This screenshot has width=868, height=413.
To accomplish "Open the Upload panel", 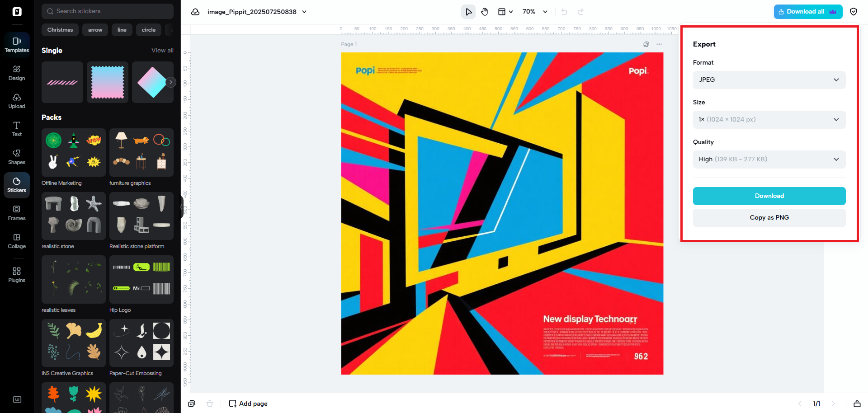I will 16,101.
